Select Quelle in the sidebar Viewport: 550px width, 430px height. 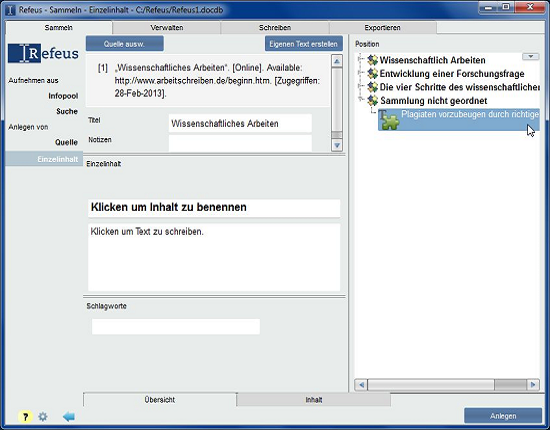pos(66,142)
